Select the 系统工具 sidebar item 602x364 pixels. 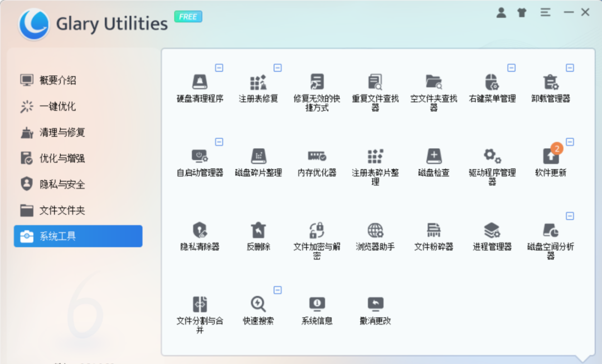click(x=78, y=236)
